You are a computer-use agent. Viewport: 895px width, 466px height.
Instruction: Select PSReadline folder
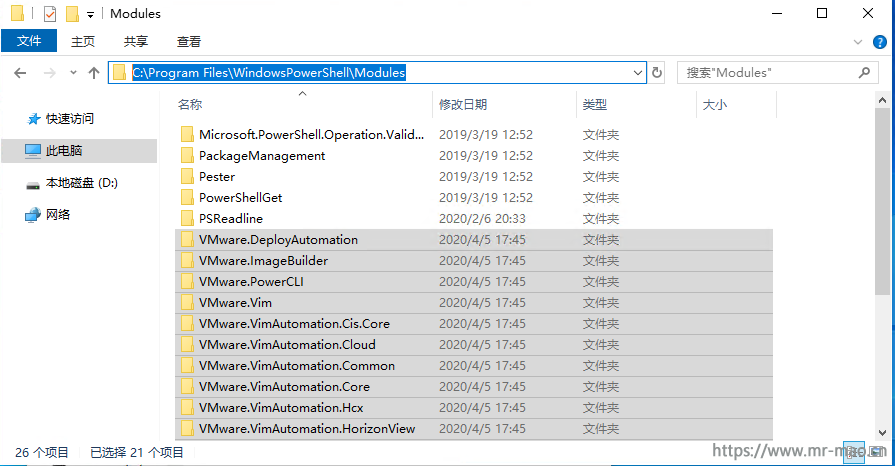(x=474, y=219)
